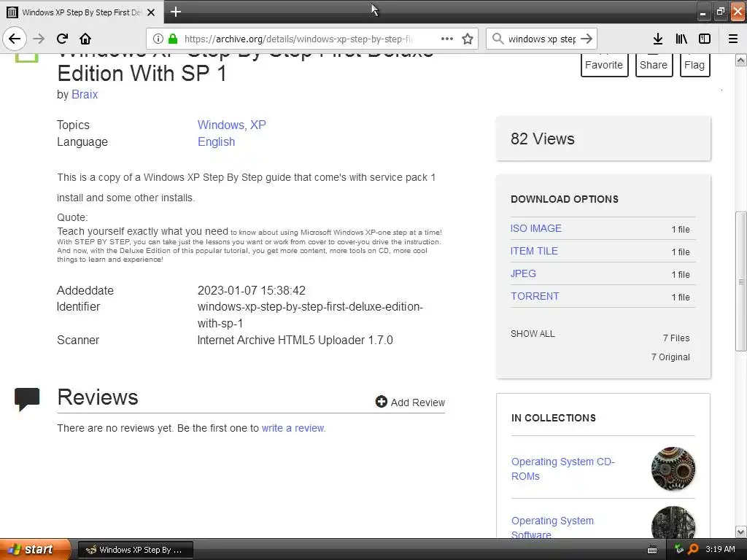Download the ISO IMAGE file

point(536,228)
